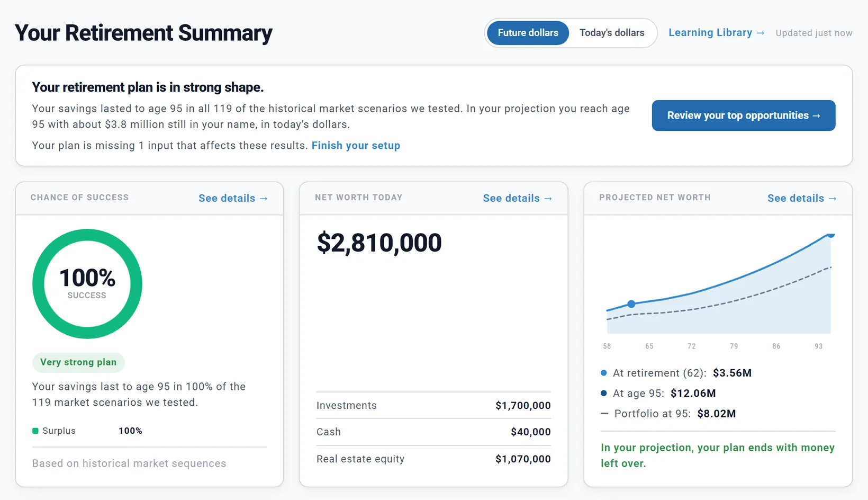Image resolution: width=868 pixels, height=500 pixels.
Task: Click Review your top opportunities button
Action: tap(744, 115)
